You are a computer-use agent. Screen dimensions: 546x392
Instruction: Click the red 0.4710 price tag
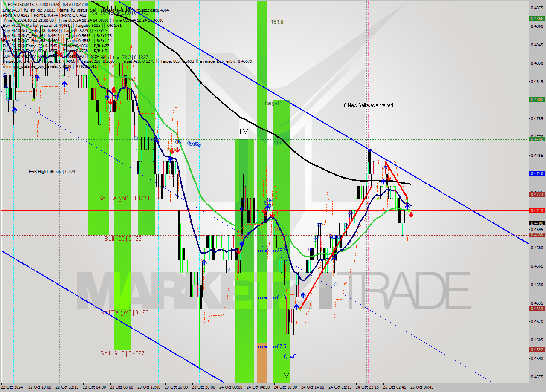tap(537, 210)
